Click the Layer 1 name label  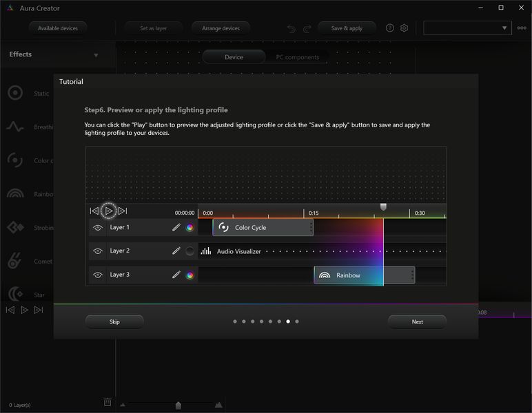pos(119,227)
